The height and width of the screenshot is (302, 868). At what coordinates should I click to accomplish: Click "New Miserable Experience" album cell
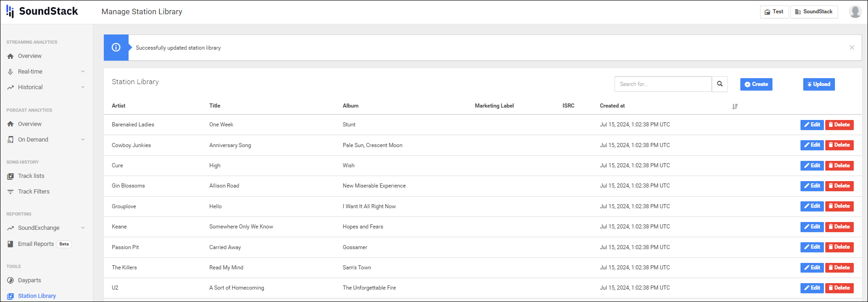click(374, 186)
